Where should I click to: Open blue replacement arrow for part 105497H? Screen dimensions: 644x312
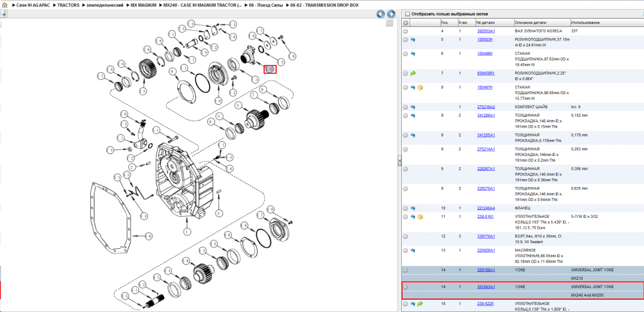coord(413,88)
